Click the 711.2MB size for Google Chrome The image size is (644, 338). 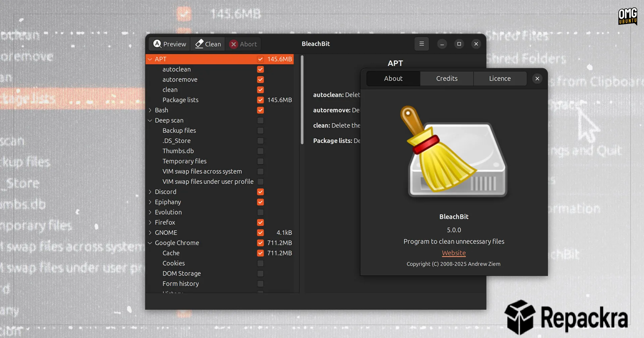279,243
